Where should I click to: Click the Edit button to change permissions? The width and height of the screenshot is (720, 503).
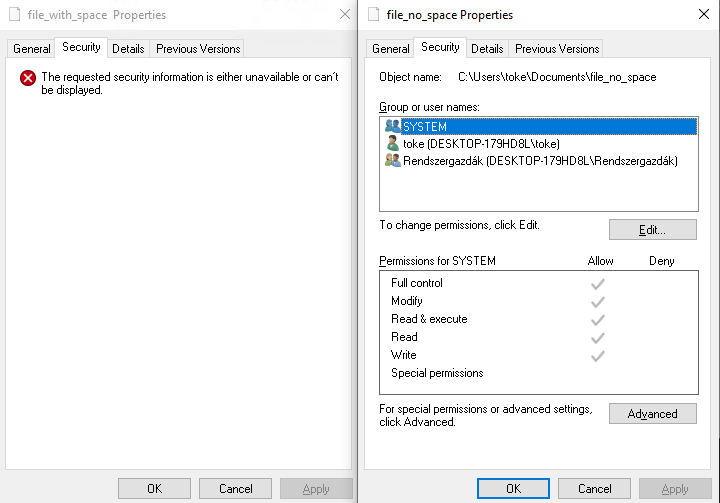tap(652, 230)
